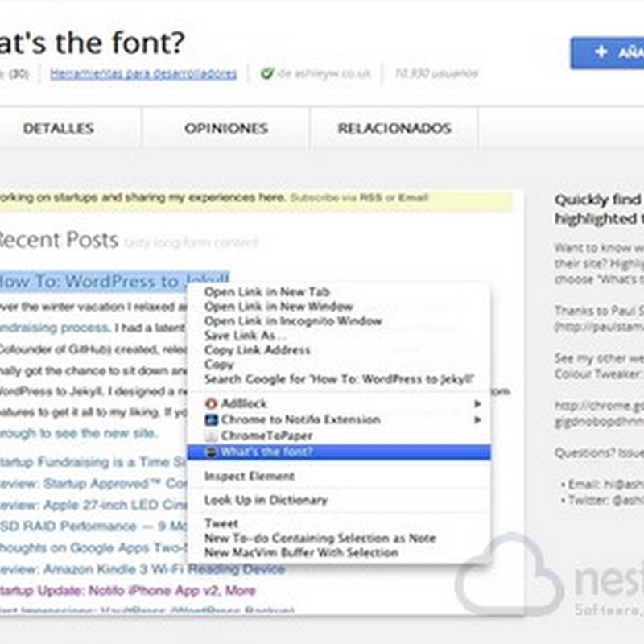Switch to the RELACIONADOS tab
Screen dimensions: 644x644
tap(394, 128)
